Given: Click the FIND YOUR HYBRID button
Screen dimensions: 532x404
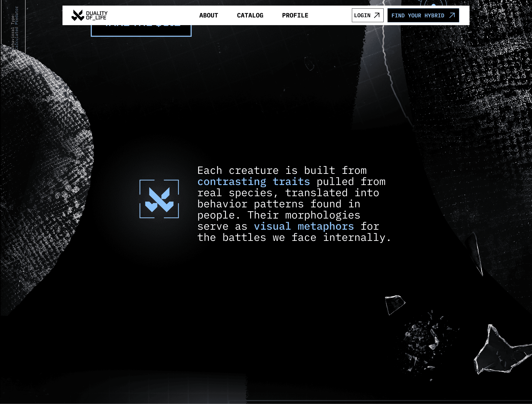Looking at the screenshot, I should click(418, 15).
